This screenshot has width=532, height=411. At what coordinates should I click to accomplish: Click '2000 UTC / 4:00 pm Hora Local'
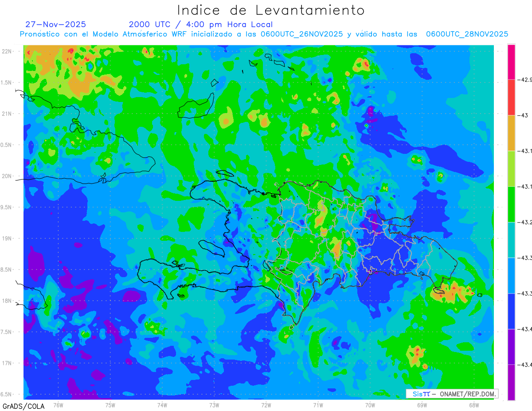pyautogui.click(x=201, y=24)
